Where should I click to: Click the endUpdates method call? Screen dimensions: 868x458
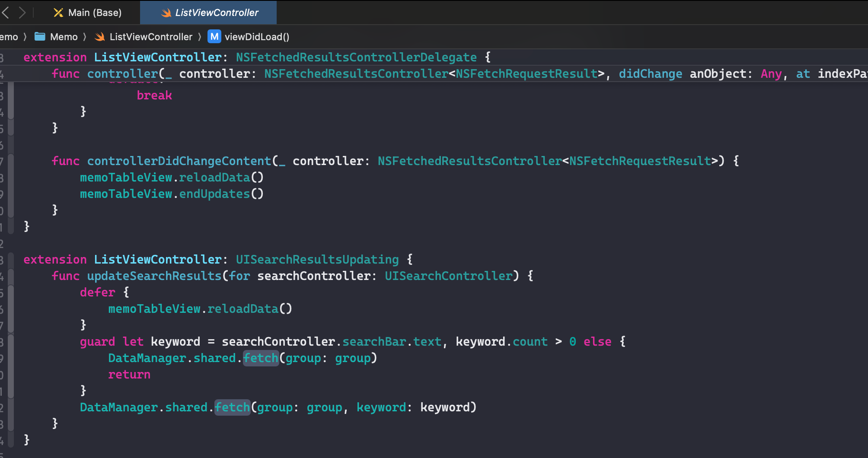point(214,194)
